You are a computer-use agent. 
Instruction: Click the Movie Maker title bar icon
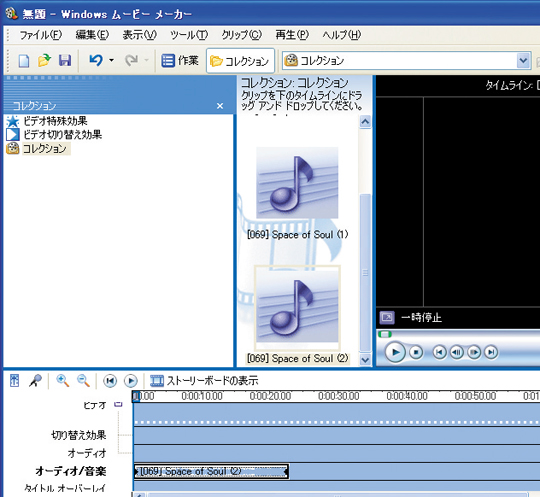(x=11, y=13)
